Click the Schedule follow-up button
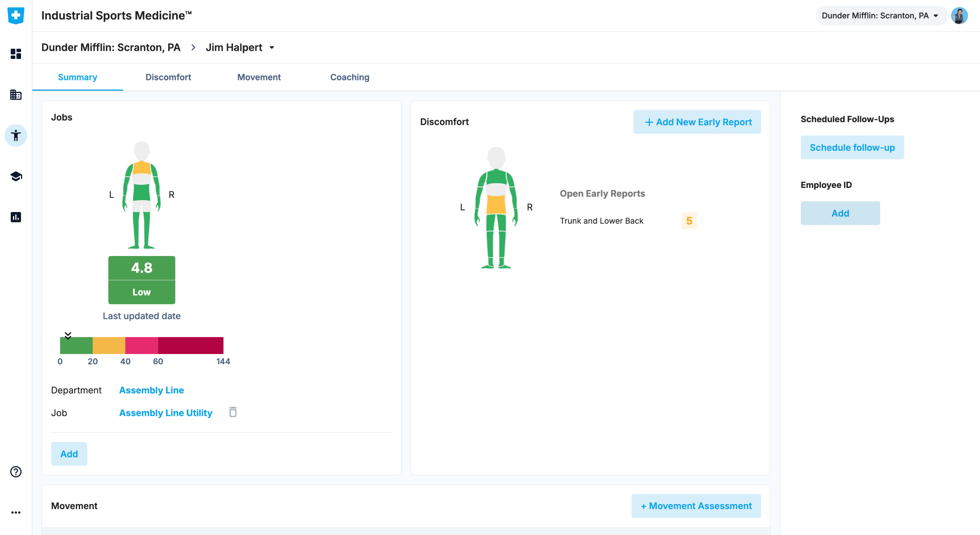Viewport: 980px width, 535px height. 852,147
